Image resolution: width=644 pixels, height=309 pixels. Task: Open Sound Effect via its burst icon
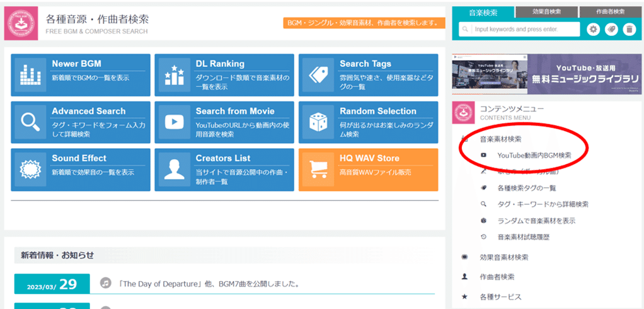pyautogui.click(x=30, y=169)
